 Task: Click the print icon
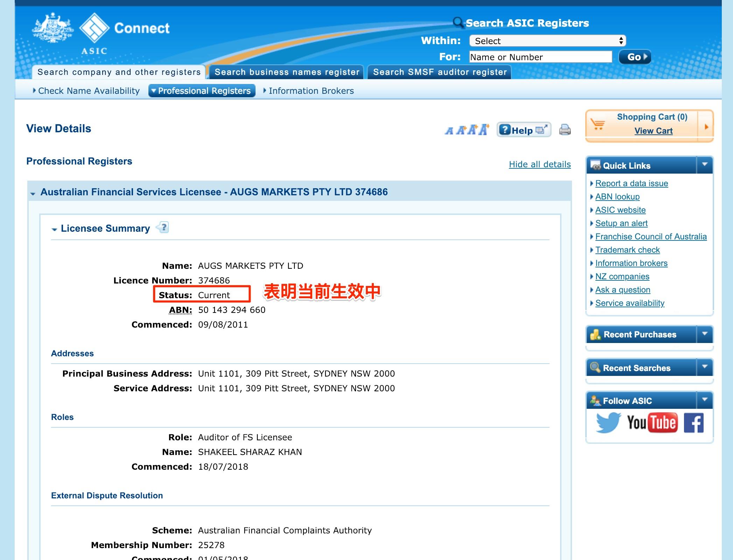pos(565,130)
